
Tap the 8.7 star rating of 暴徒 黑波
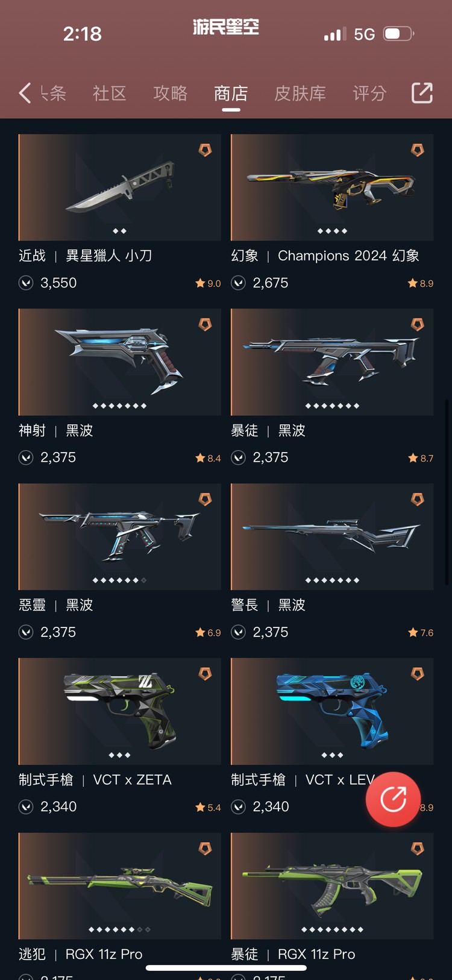click(421, 458)
